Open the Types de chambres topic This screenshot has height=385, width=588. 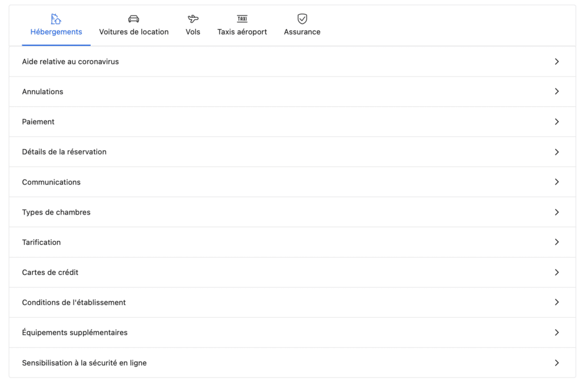(56, 212)
